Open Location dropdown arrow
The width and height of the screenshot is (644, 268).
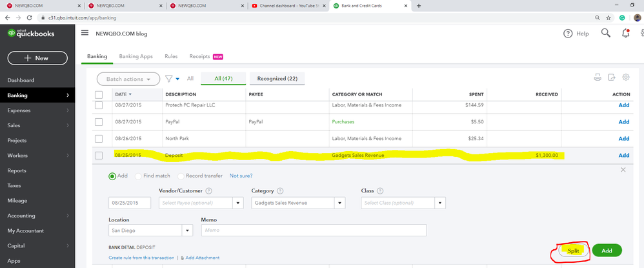pos(187,230)
